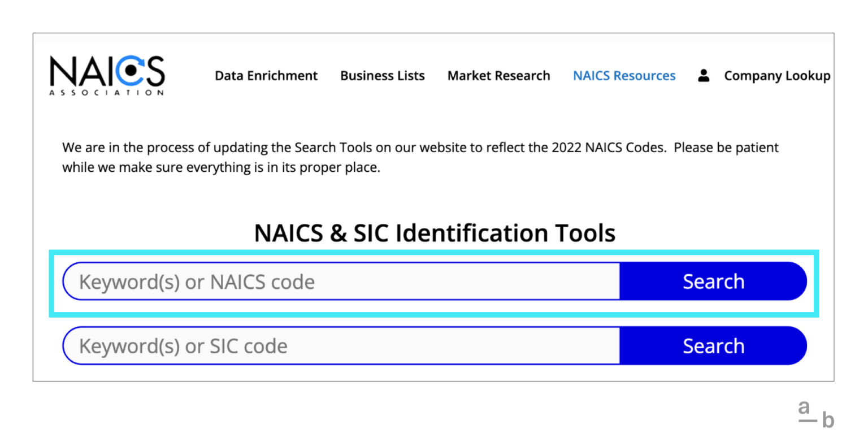The image size is (868, 446).
Task: Select the NAICS Resources menu item
Action: click(624, 75)
